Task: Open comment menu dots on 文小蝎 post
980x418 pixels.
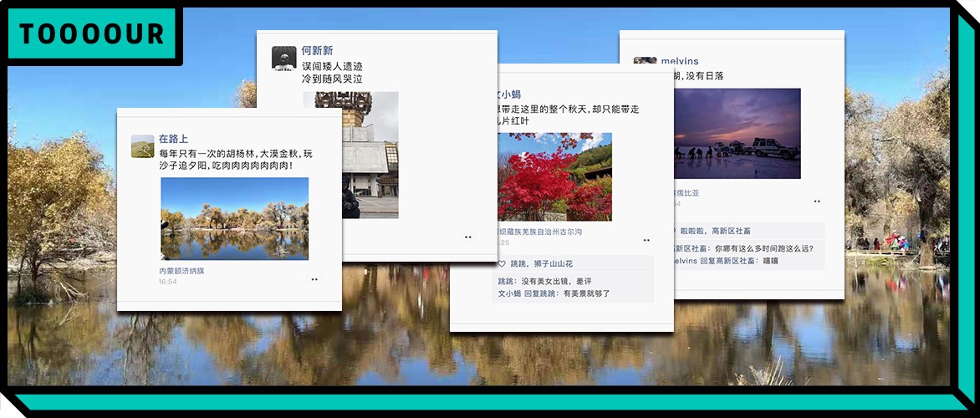Action: (x=646, y=240)
